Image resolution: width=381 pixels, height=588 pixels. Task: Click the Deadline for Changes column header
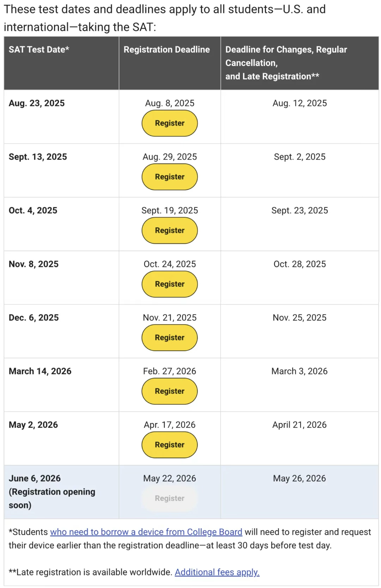pos(286,63)
